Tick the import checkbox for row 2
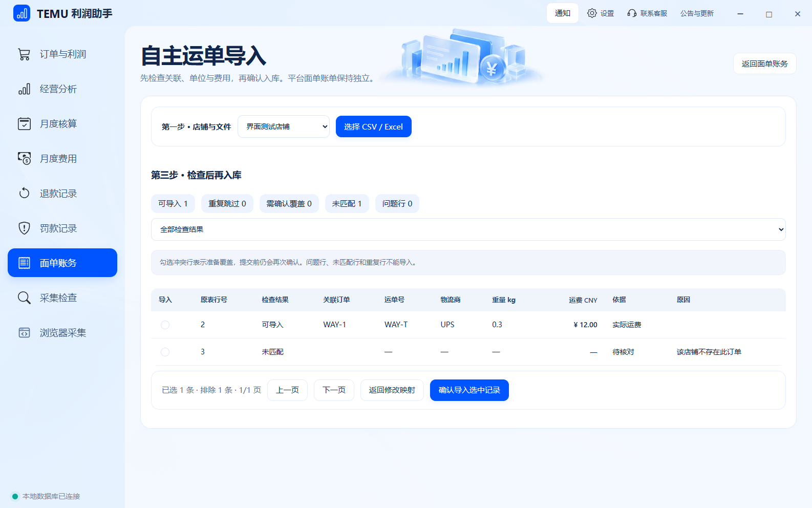 pyautogui.click(x=165, y=325)
